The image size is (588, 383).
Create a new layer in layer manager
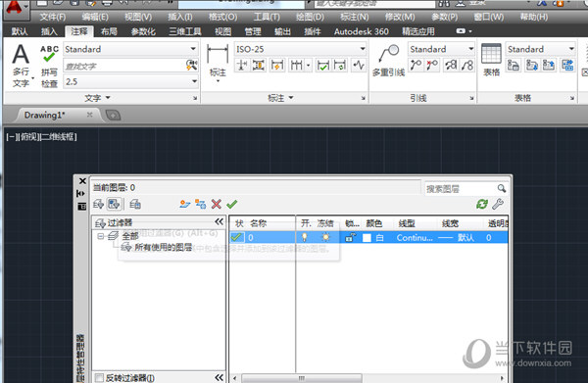click(184, 205)
